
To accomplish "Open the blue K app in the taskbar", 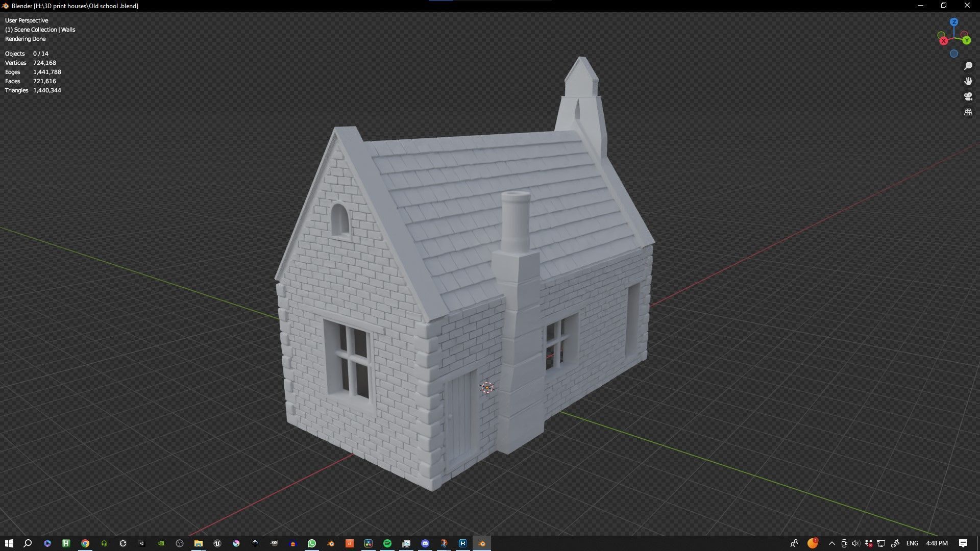I will pos(462,543).
